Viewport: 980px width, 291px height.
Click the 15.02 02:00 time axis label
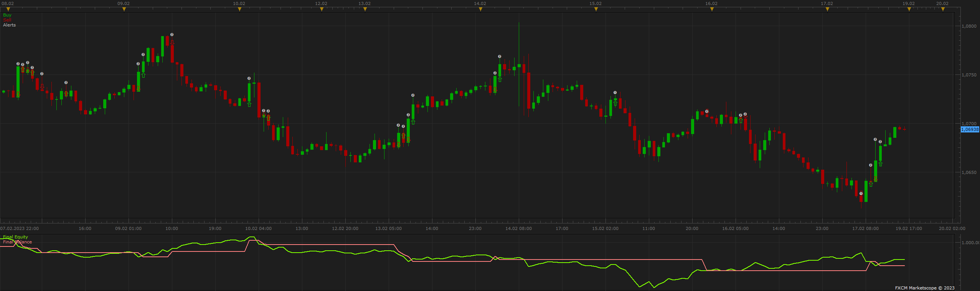click(x=605, y=228)
